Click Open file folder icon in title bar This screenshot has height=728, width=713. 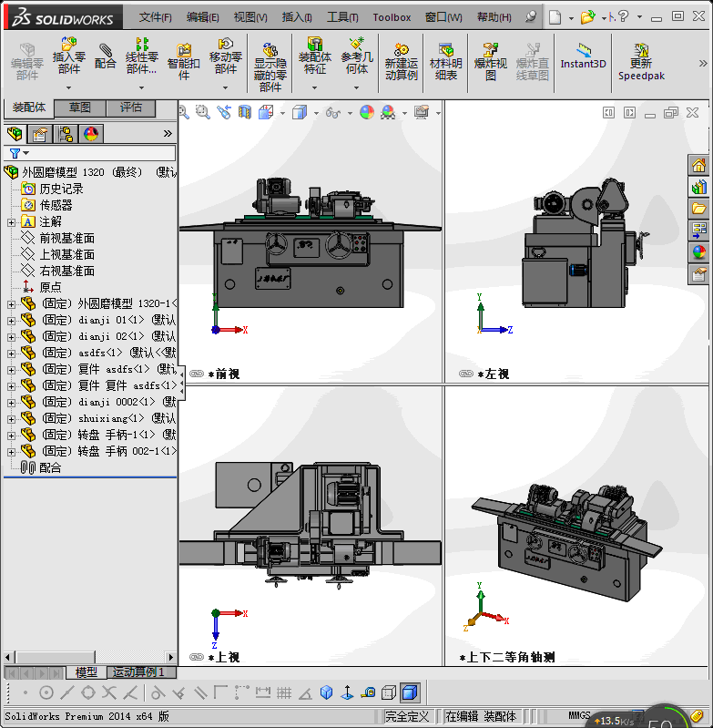(x=587, y=17)
